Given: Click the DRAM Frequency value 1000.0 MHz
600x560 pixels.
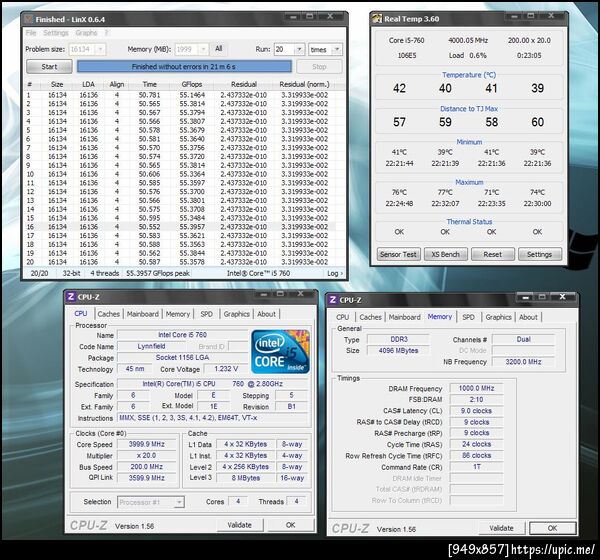Looking at the screenshot, I should pos(476,388).
